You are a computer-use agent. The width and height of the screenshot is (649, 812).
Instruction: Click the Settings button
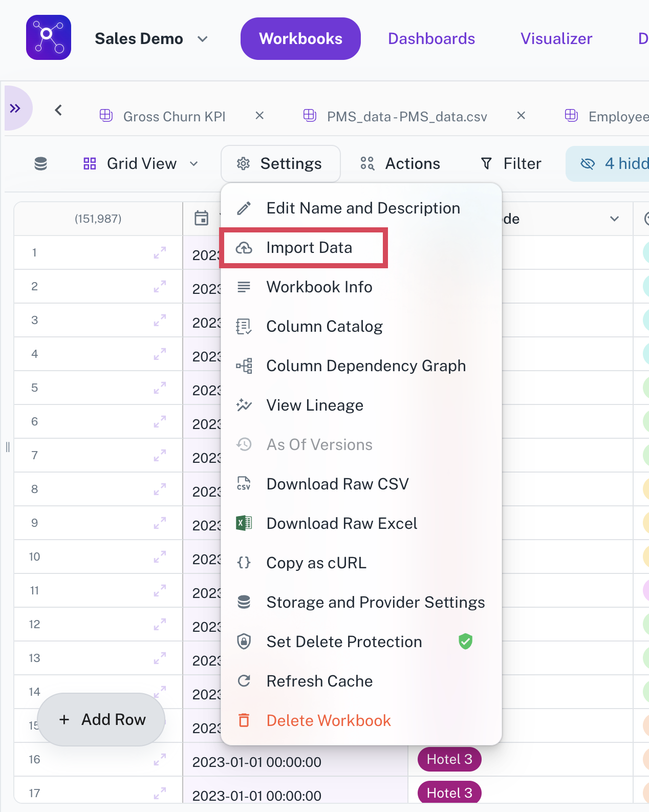[x=280, y=164]
